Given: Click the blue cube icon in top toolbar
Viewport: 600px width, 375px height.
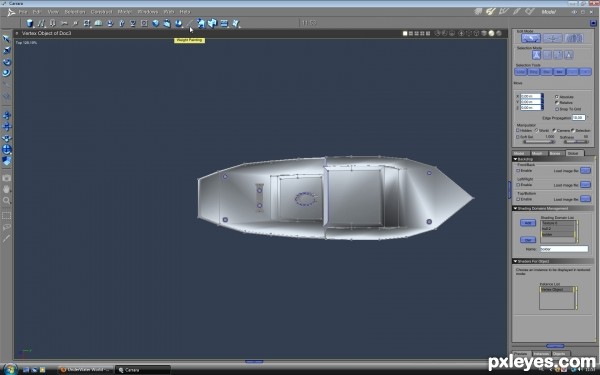Looking at the screenshot, I should pyautogui.click(x=155, y=23).
